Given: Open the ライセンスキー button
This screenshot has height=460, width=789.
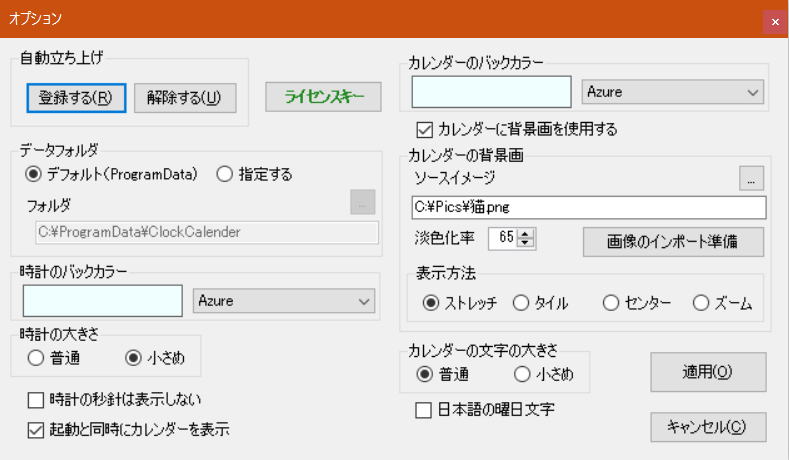Looking at the screenshot, I should (324, 97).
